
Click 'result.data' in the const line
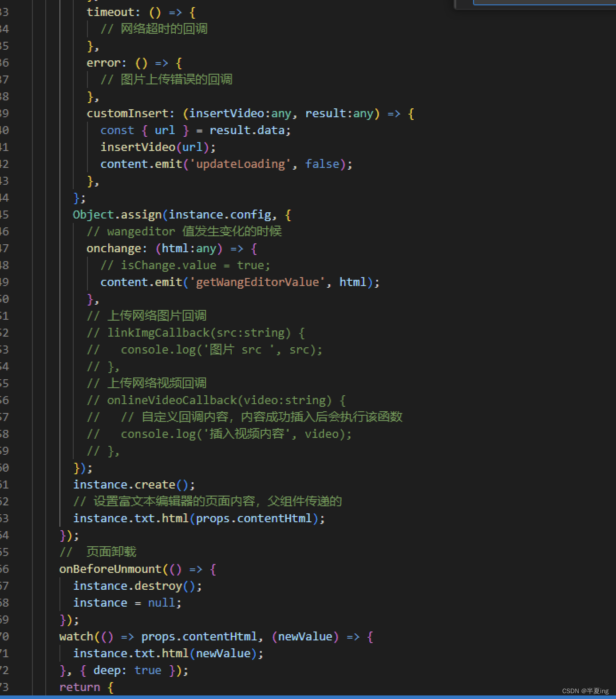pos(247,130)
